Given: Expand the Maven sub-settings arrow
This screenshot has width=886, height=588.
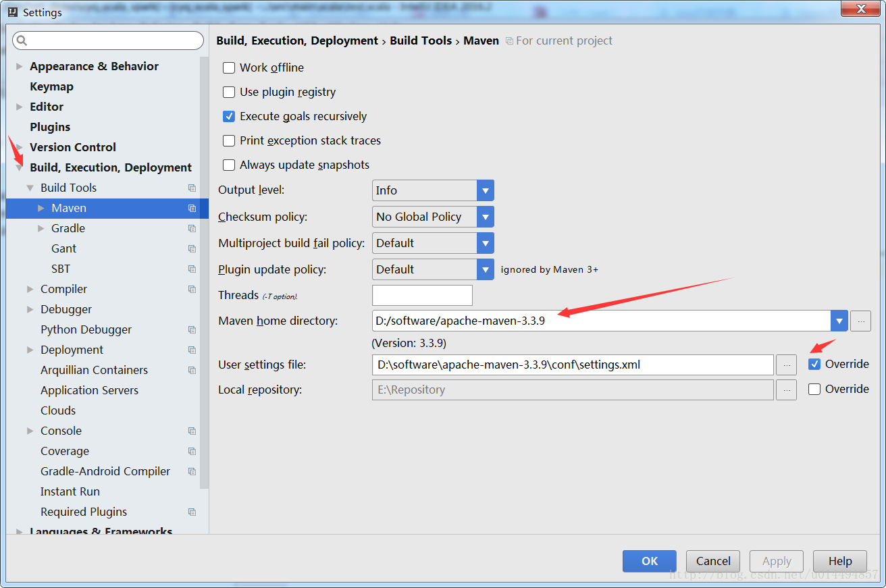Looking at the screenshot, I should (41, 208).
